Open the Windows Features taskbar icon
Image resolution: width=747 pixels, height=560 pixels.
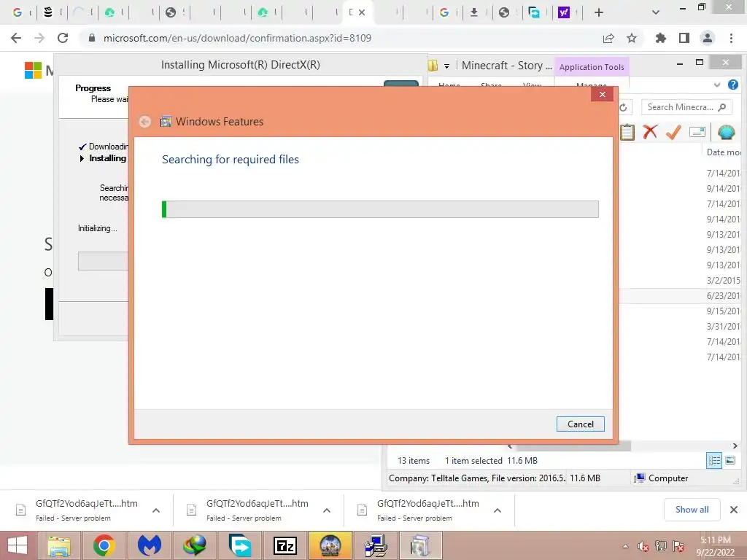point(421,545)
